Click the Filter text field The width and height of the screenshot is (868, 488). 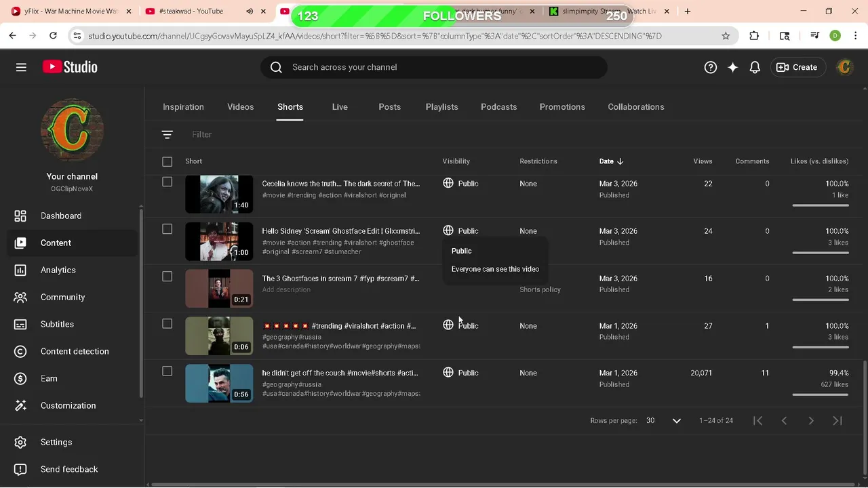click(202, 134)
